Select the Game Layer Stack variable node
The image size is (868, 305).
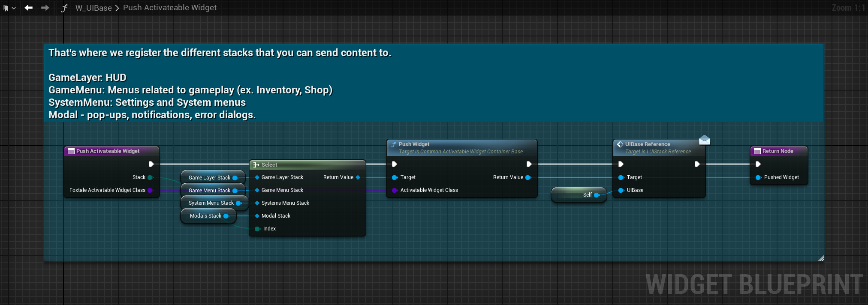click(x=209, y=177)
